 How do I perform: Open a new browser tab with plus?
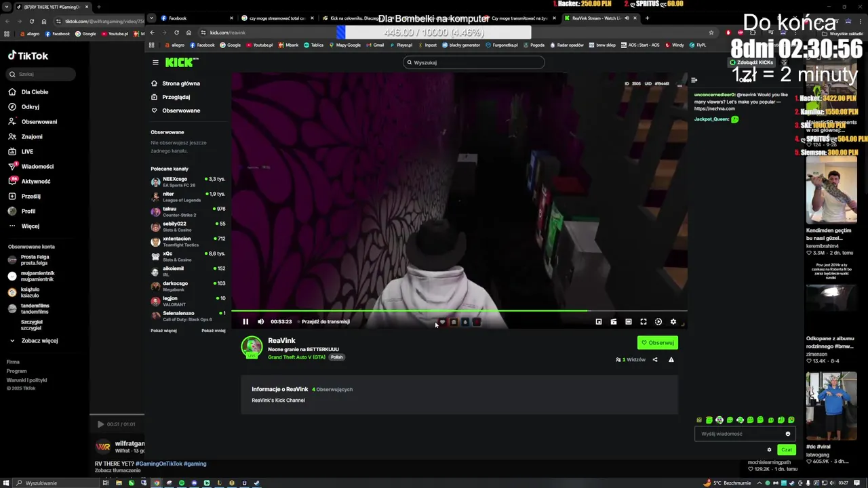pos(647,18)
